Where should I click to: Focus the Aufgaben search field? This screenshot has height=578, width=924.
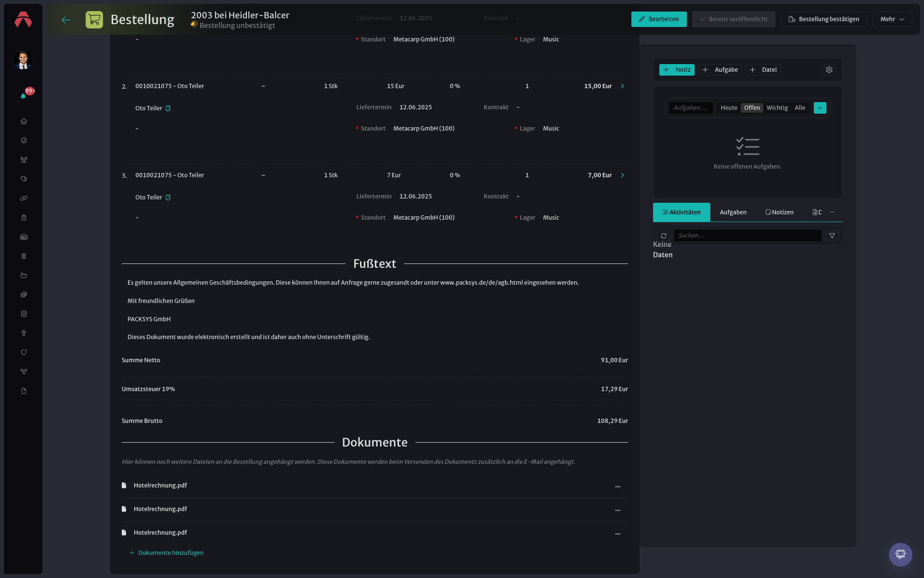pyautogui.click(x=691, y=108)
